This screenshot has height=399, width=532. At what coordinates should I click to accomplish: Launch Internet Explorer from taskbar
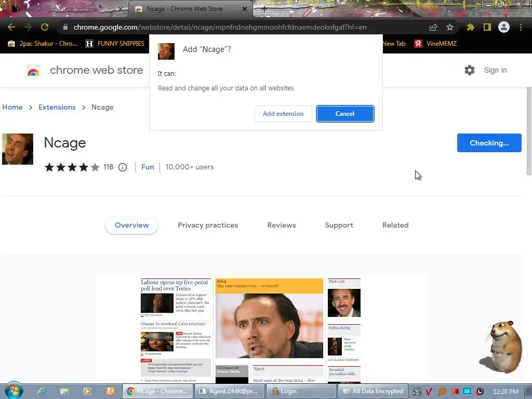coord(42,391)
